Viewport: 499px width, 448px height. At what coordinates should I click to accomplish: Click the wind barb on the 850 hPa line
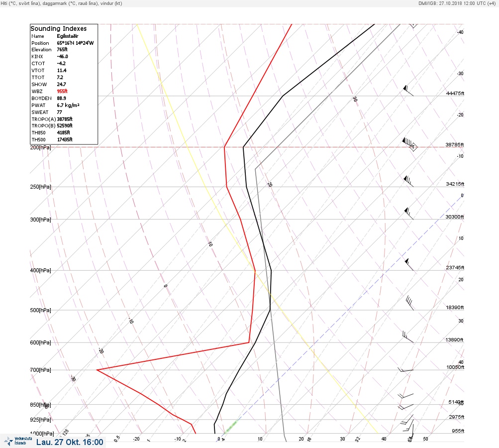(406, 407)
